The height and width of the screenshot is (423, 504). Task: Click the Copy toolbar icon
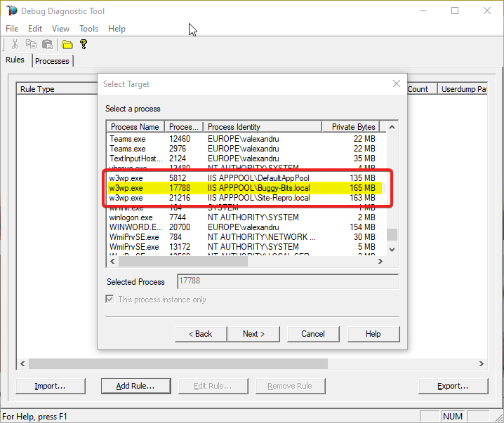tap(31, 44)
